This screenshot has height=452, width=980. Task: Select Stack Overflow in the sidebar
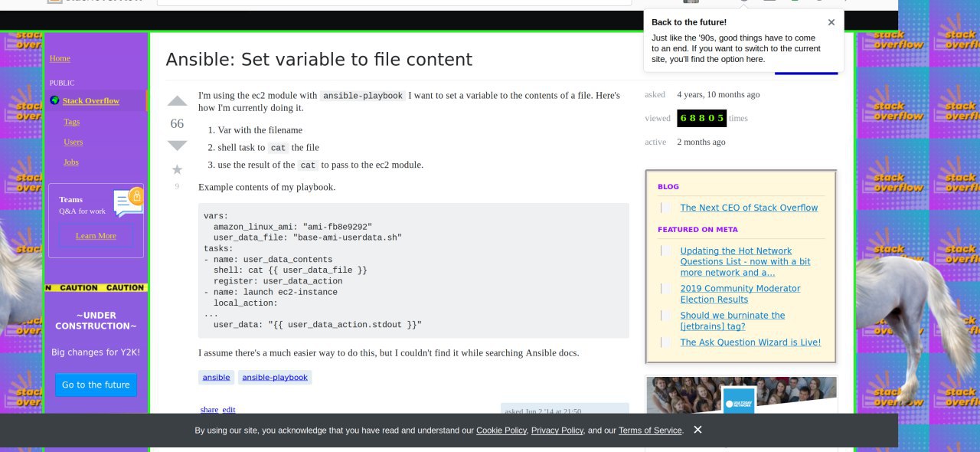point(91,100)
